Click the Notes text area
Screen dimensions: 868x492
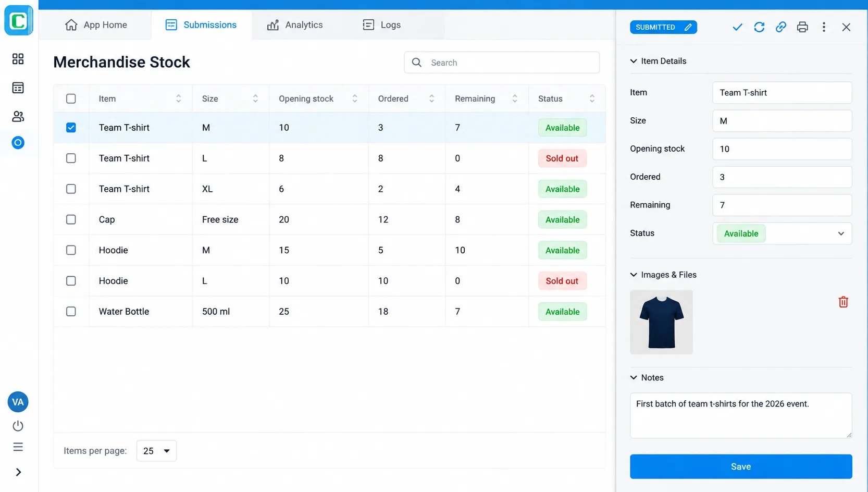[x=741, y=415]
